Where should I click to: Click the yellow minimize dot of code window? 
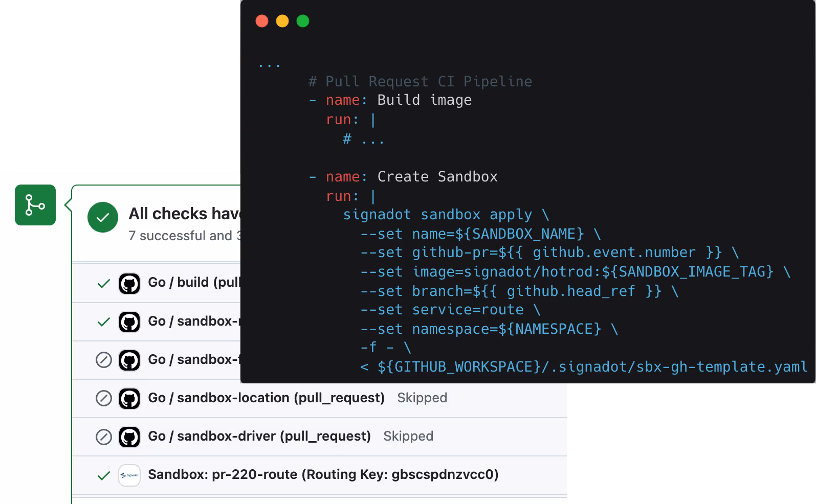[282, 21]
